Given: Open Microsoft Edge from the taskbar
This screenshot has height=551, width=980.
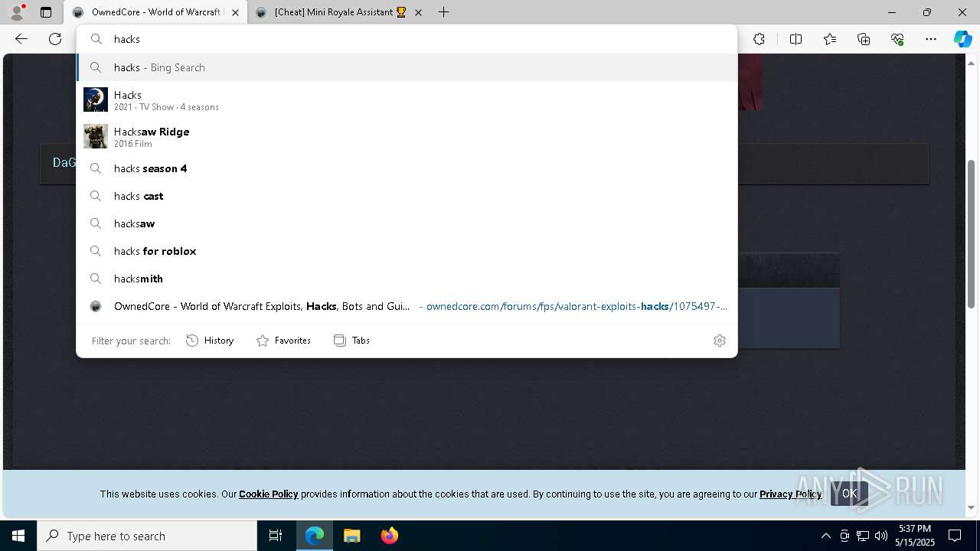Looking at the screenshot, I should pyautogui.click(x=315, y=536).
